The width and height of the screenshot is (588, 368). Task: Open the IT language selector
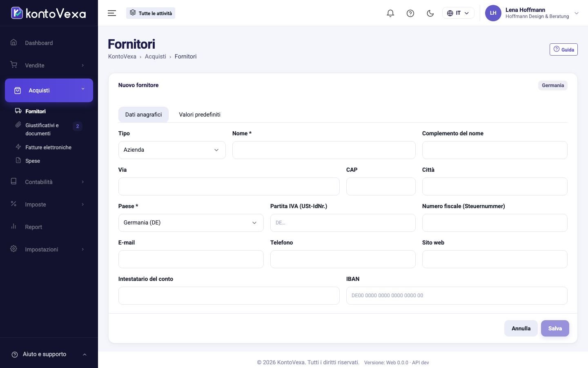coord(458,13)
